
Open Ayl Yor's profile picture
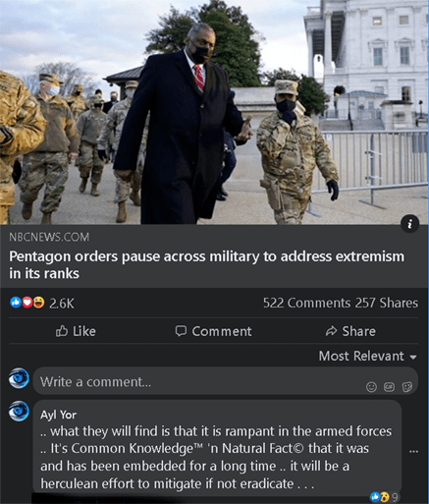coord(19,411)
